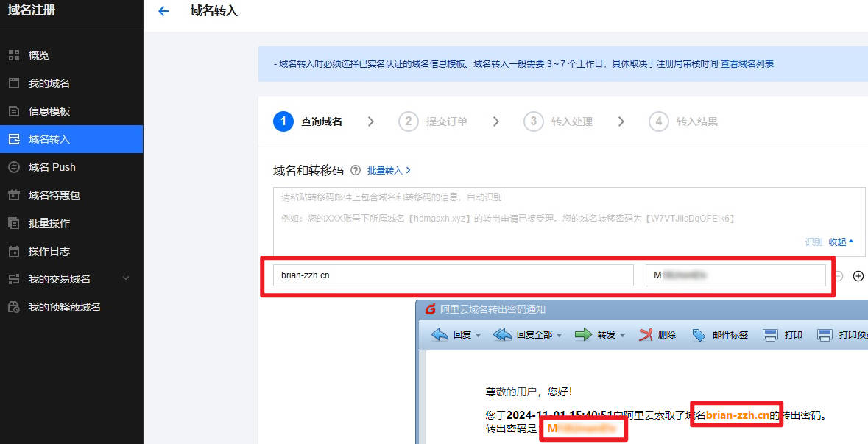The width and height of the screenshot is (868, 444).
Task: Click step 4 转入结果
Action: [x=683, y=121]
